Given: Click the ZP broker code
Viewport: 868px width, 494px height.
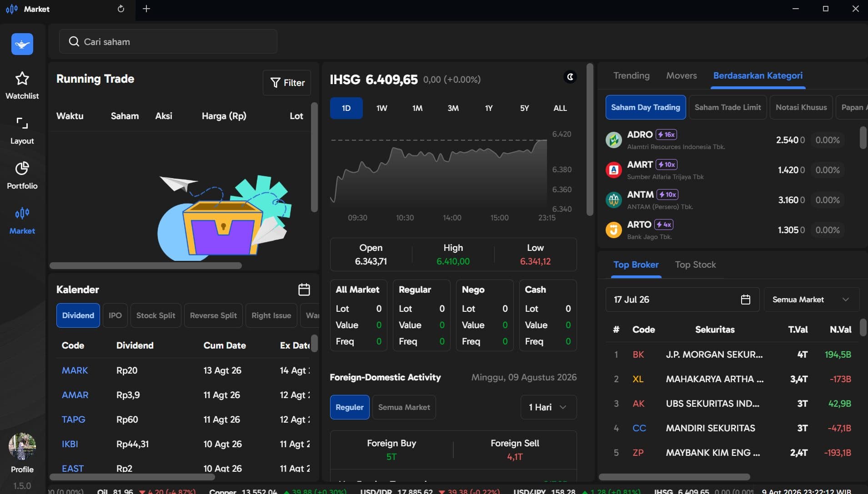Looking at the screenshot, I should click(638, 453).
